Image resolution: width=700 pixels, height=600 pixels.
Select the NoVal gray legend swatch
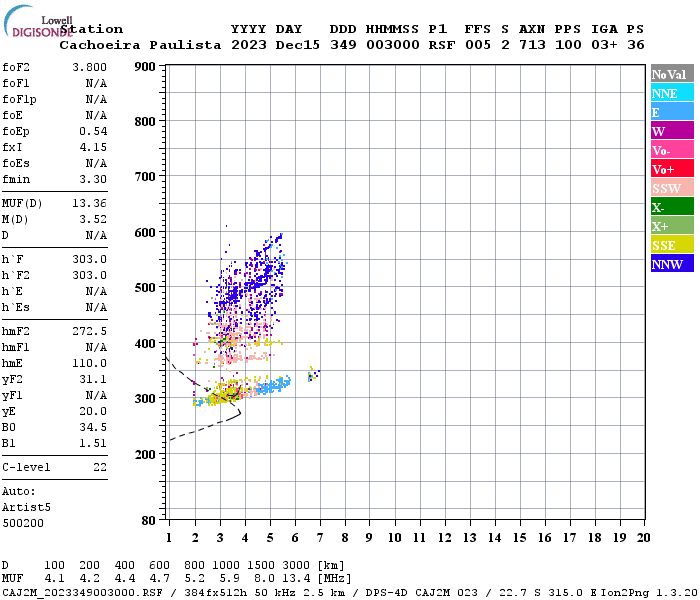[672, 74]
